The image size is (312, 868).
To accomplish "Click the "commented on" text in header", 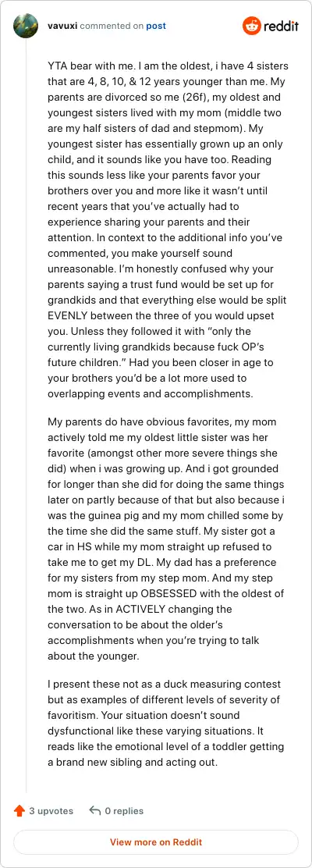I will click(112, 26).
